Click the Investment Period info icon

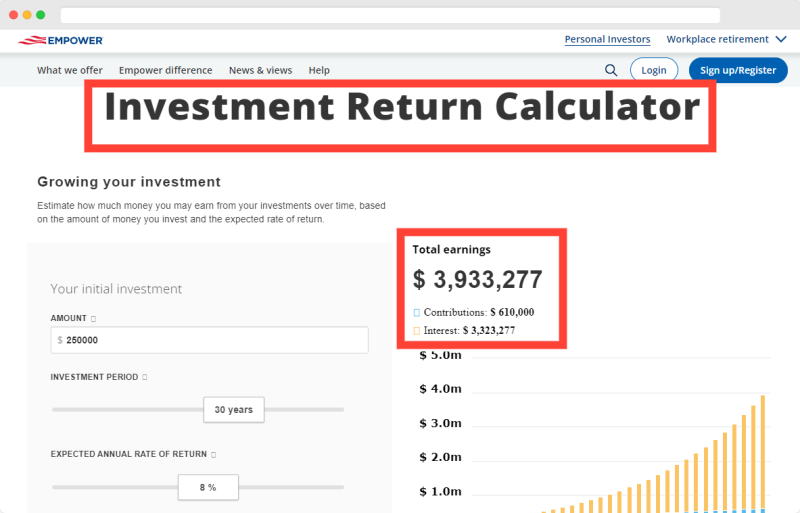click(x=145, y=377)
